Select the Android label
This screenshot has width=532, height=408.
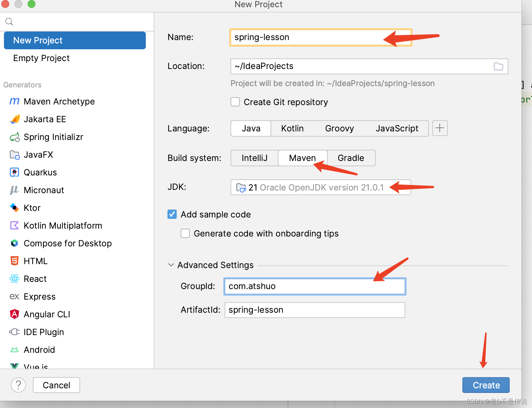tap(39, 350)
